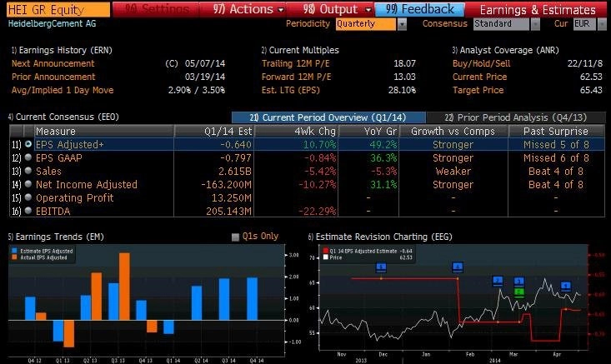The width and height of the screenshot is (611, 364).
Task: Click the Current Price value 62.53
Action: coord(591,77)
